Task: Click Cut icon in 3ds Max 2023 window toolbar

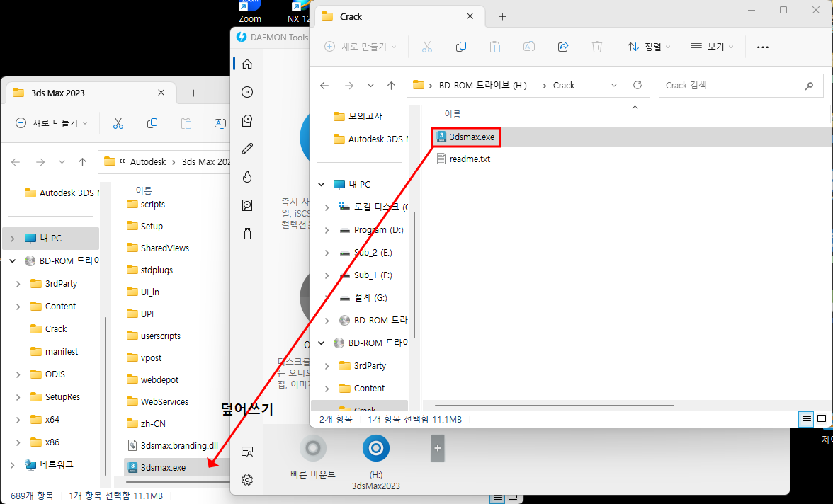Action: point(118,123)
